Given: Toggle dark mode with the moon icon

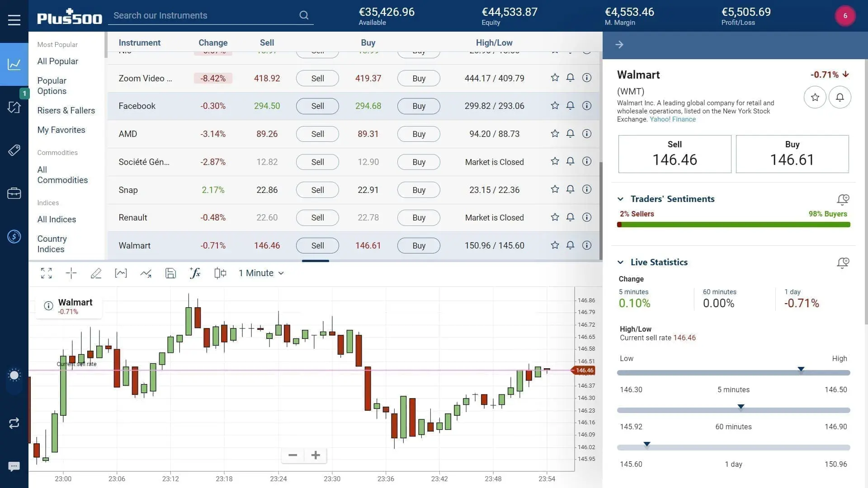Looking at the screenshot, I should (14, 375).
